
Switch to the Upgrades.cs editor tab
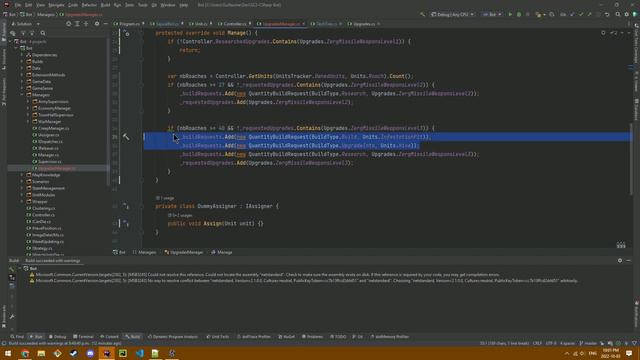(x=364, y=24)
